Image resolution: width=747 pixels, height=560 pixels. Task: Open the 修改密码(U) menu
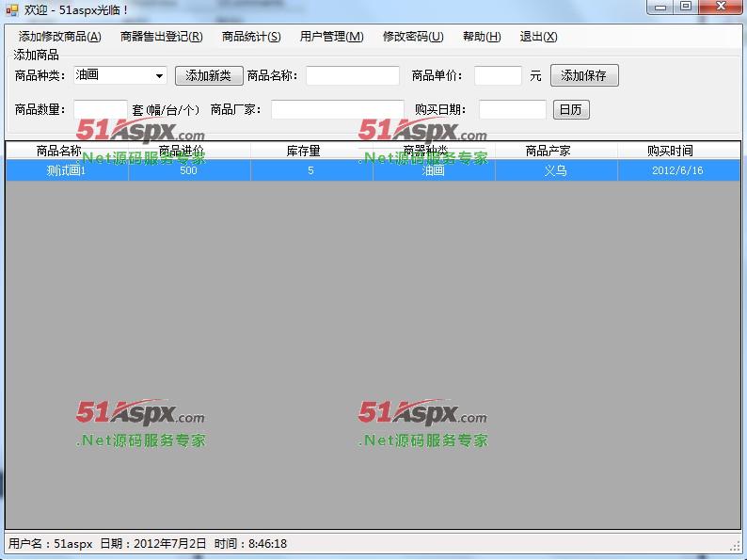click(x=413, y=37)
